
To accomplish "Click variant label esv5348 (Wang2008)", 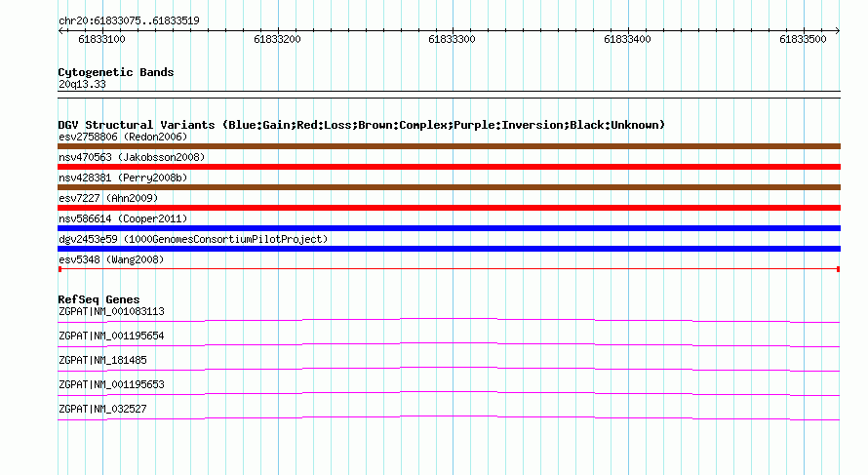I will (111, 259).
